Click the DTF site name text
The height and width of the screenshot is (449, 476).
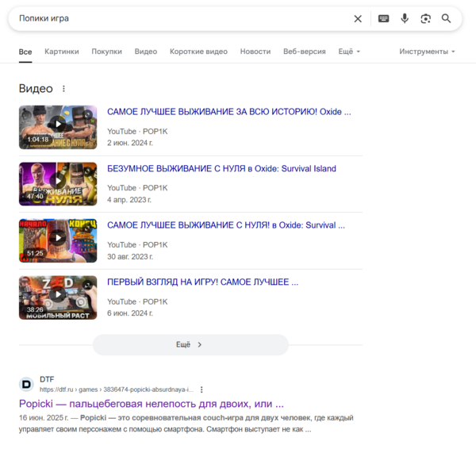pyautogui.click(x=47, y=379)
